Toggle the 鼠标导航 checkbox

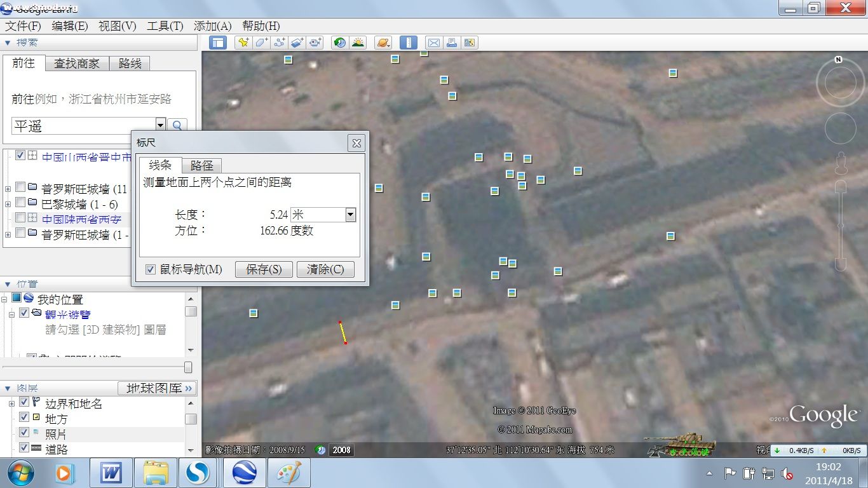(x=151, y=269)
